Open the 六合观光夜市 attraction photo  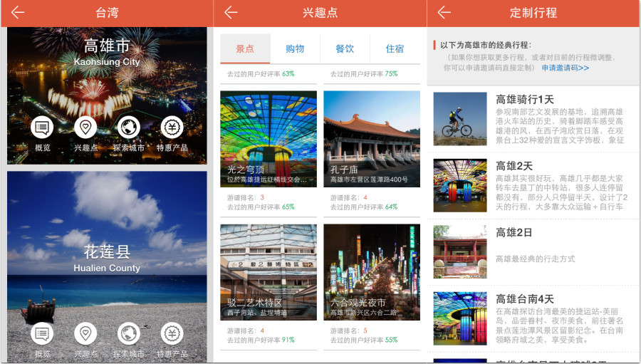pyautogui.click(x=372, y=272)
